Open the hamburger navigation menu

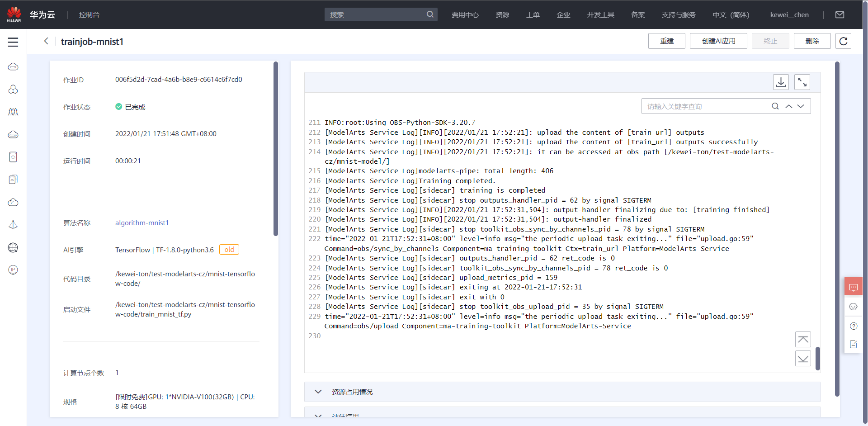13,42
